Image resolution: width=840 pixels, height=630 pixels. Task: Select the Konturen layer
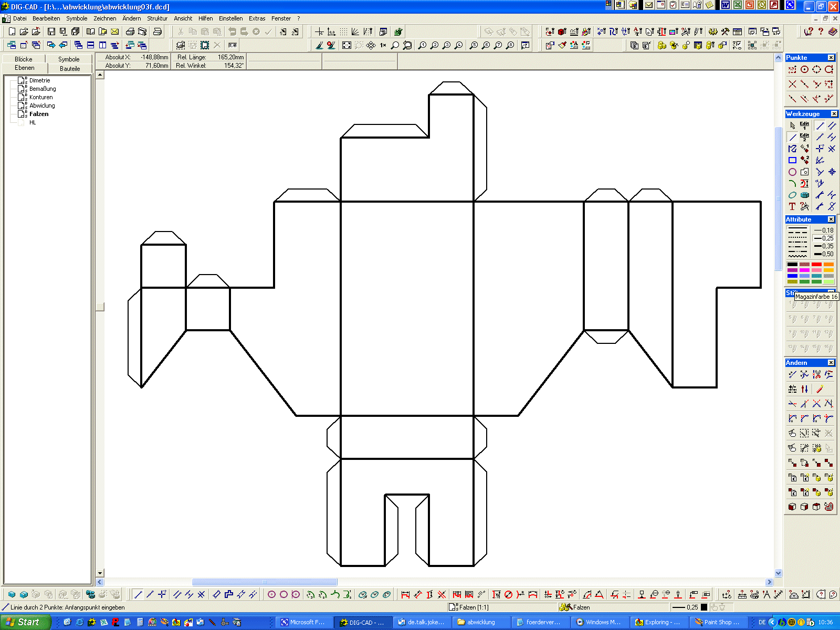[x=41, y=97]
